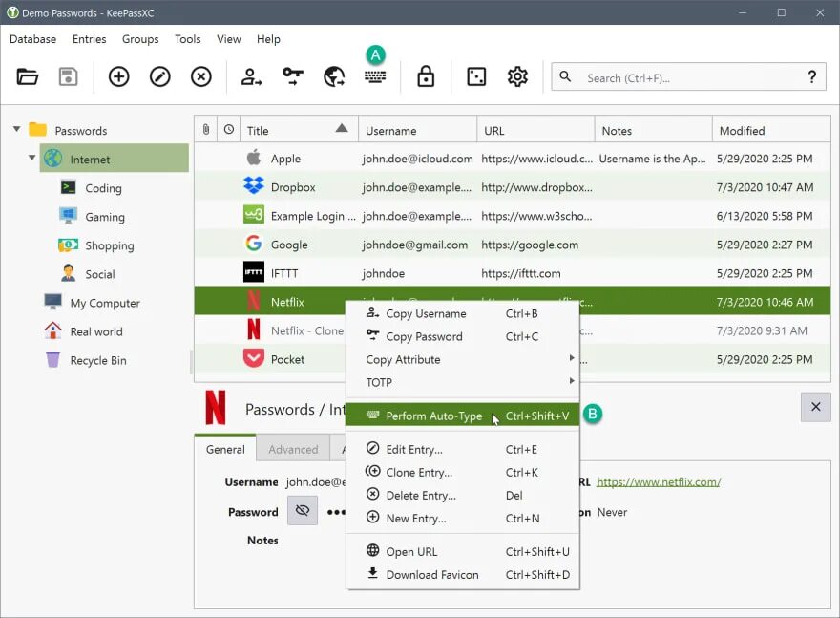Sort by Modified column header
Screen dimensions: 840x618
pos(771,130)
